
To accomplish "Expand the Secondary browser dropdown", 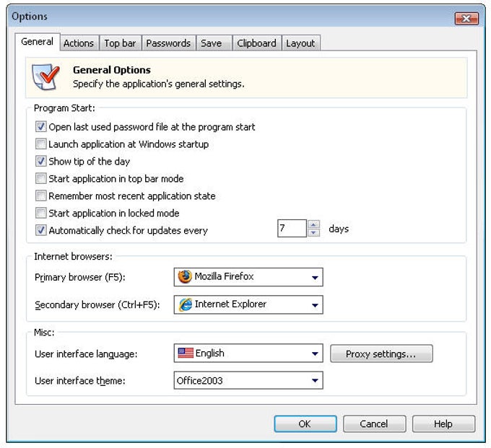I will 315,305.
